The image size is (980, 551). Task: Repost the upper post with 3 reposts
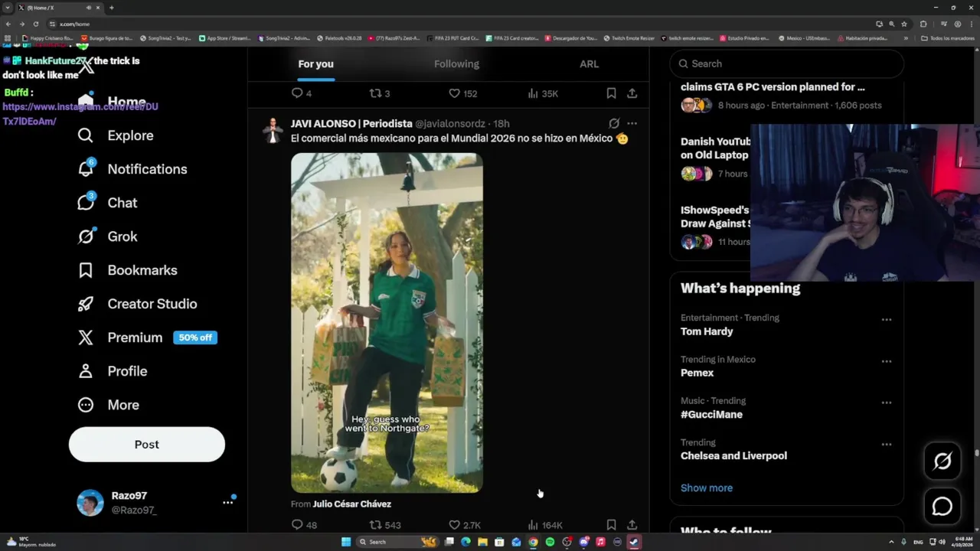380,93
